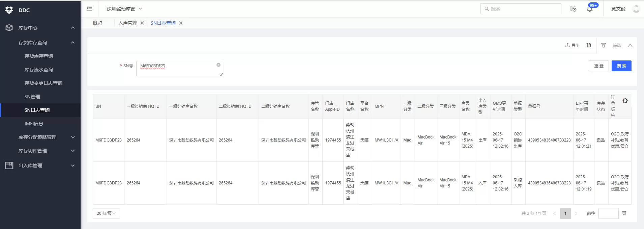Open the 深圳酷动库管 warehouse dropdown

coord(124,9)
